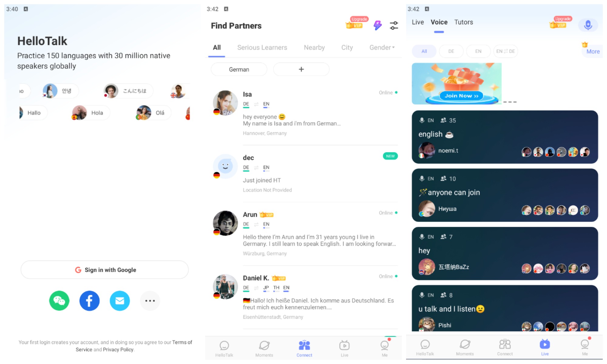Tap Arun's partner profile card

(x=303, y=234)
